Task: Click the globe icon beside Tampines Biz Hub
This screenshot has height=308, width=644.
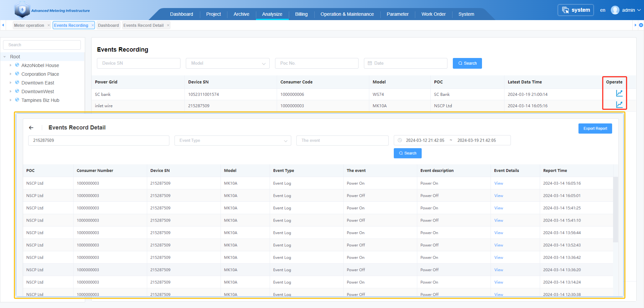Action: [x=17, y=100]
